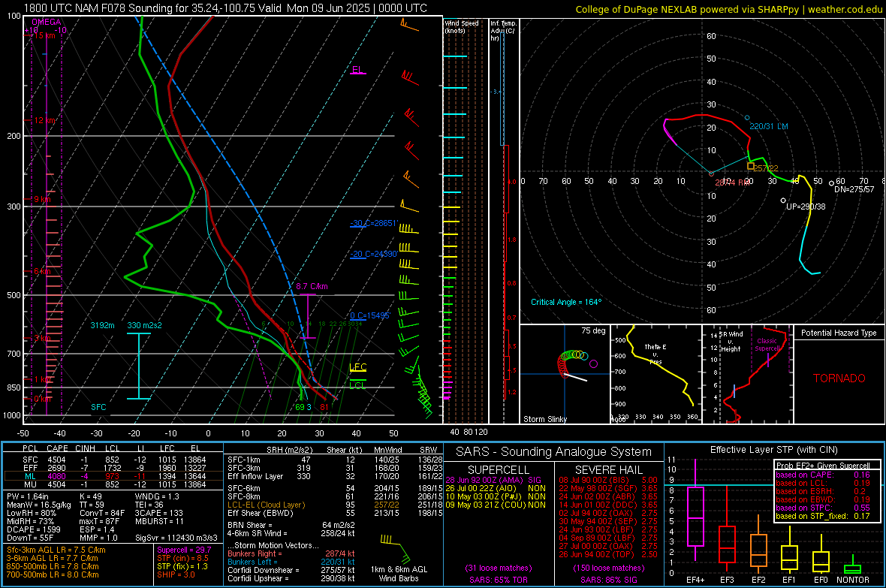Click the '28 Jun 92 00Z (AMA)' analogue
The image size is (886, 588).
[485, 480]
